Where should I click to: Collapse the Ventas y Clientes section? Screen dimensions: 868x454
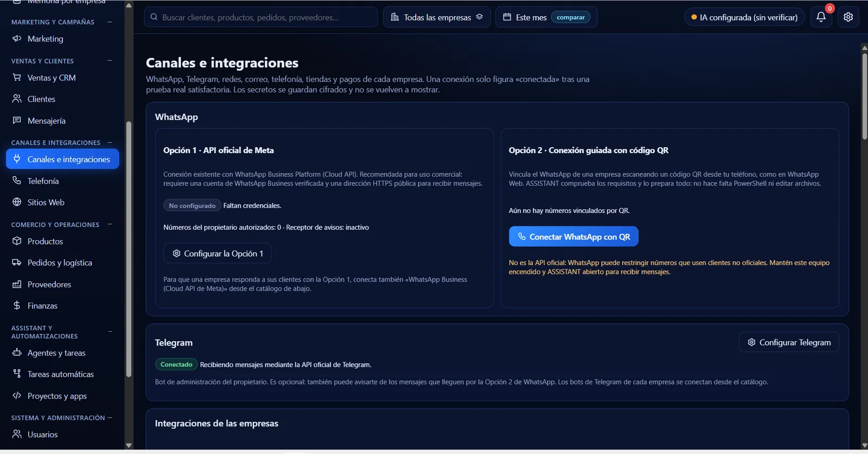click(110, 61)
